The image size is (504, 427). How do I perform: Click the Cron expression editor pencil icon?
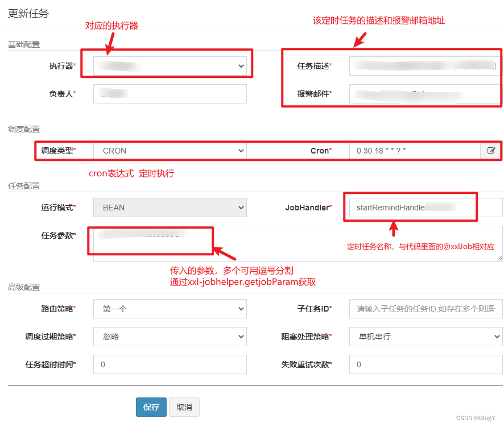491,151
